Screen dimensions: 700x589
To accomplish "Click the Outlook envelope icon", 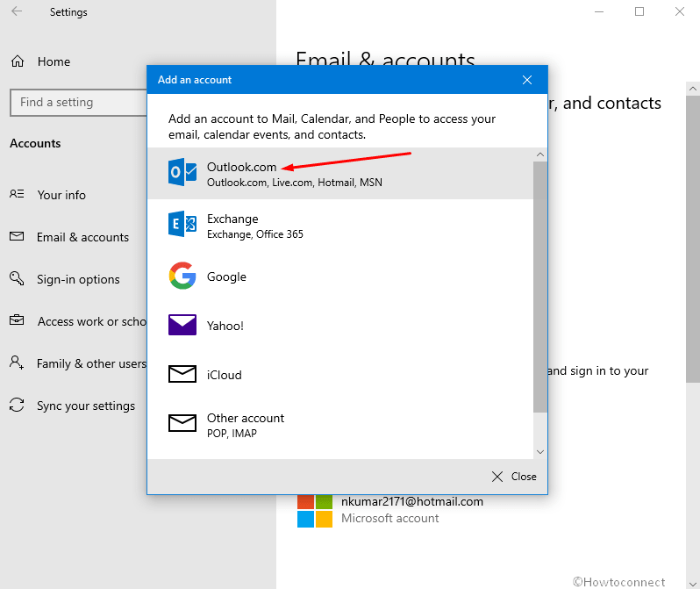I will tap(182, 172).
